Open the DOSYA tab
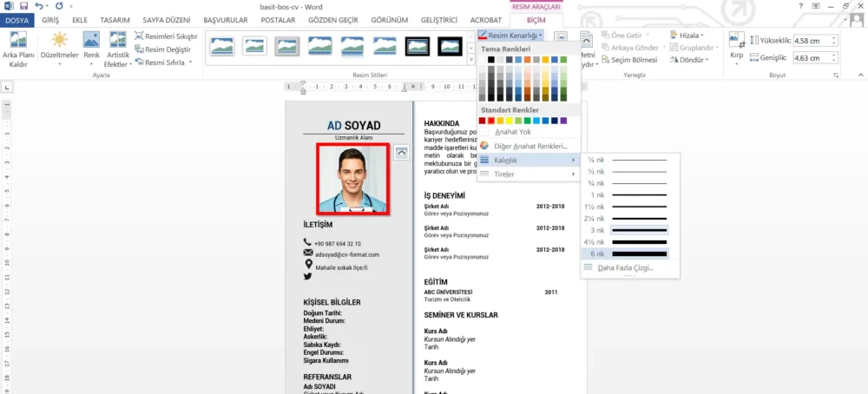The width and height of the screenshot is (868, 394). point(17,20)
